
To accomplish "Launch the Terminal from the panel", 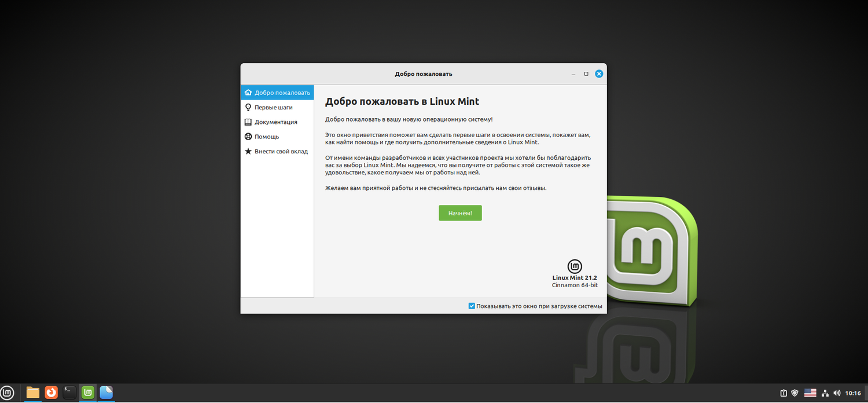I will click(x=69, y=393).
